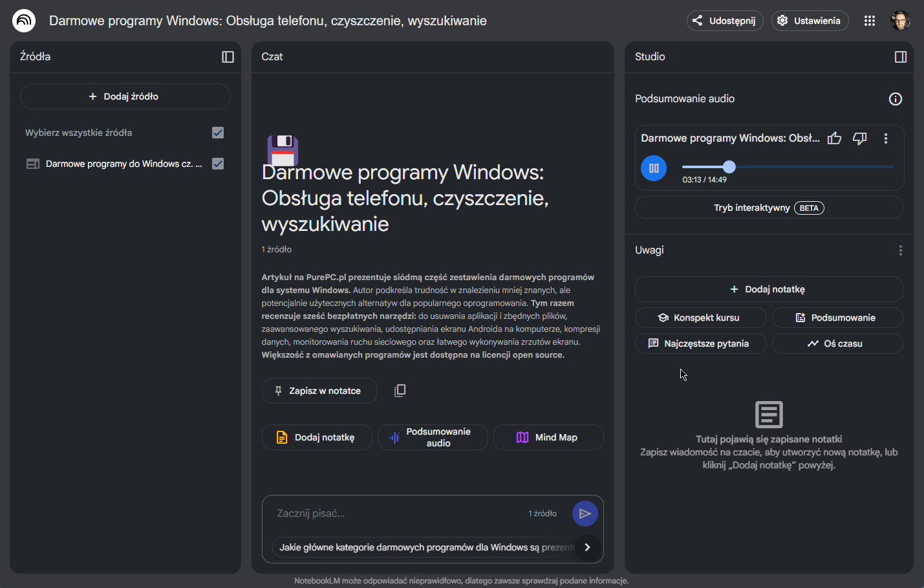This screenshot has height=588, width=924.
Task: Copy the summary text to clipboard
Action: pyautogui.click(x=400, y=391)
